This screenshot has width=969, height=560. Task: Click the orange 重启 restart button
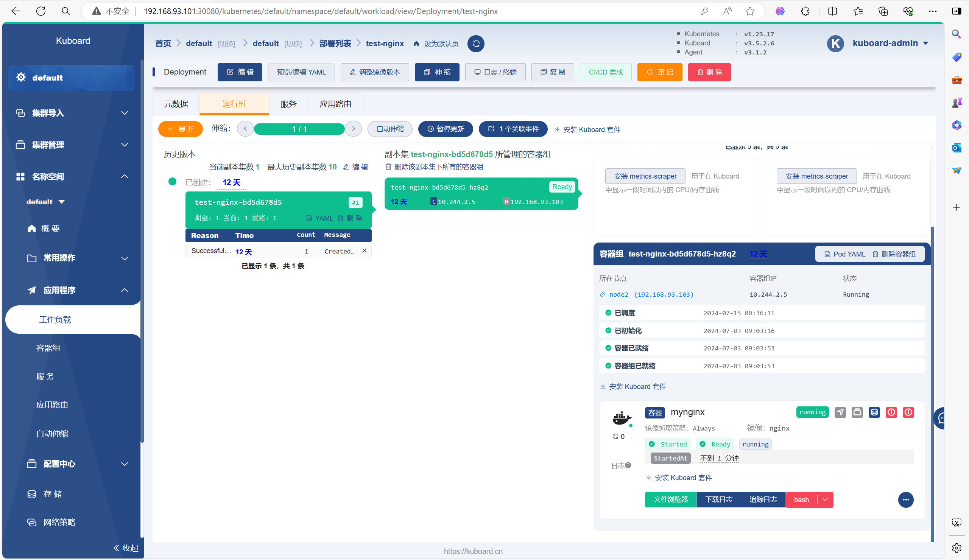click(x=659, y=72)
